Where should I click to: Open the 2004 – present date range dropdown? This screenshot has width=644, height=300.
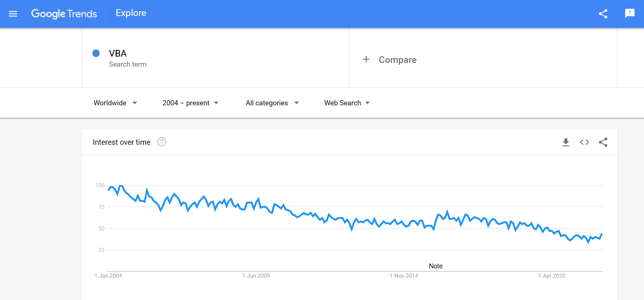point(190,103)
